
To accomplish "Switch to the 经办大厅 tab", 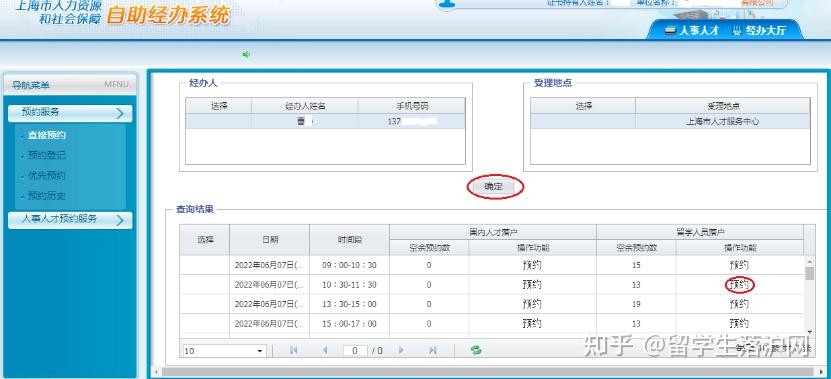I will pos(759,30).
